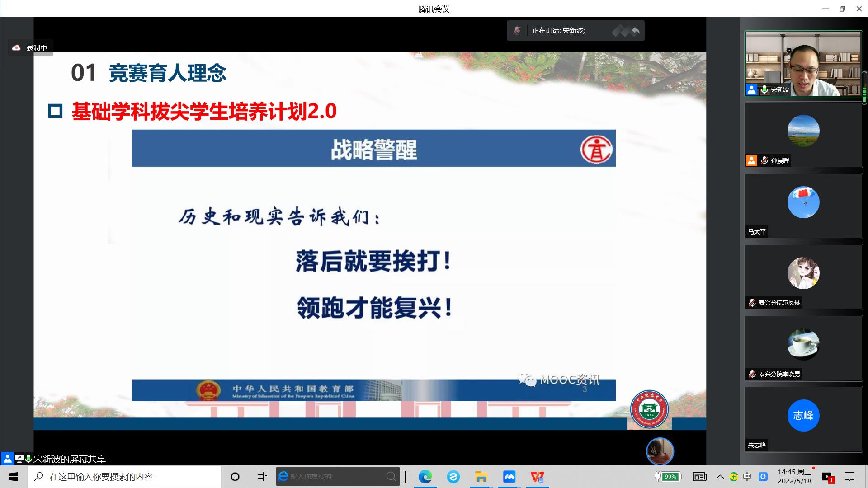Click the taskbar search input field
This screenshot has height=488, width=868.
124,477
